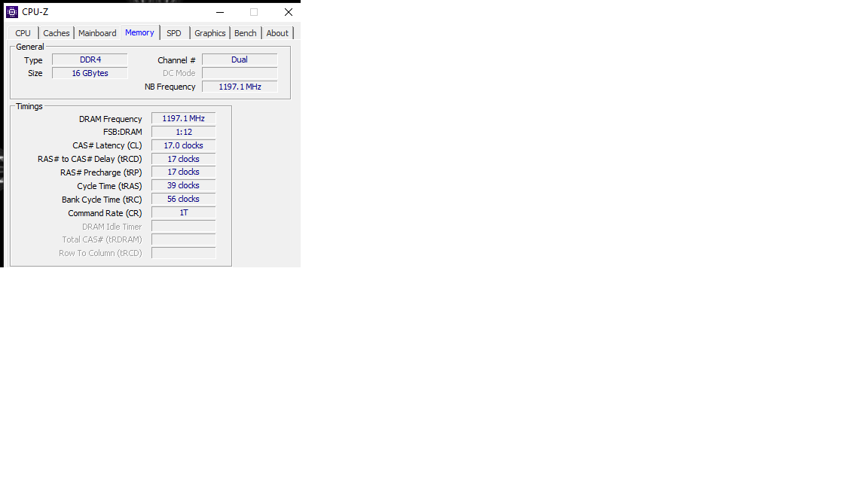The image size is (868, 488).
Task: Show the Graphics tab
Action: [x=209, y=33]
